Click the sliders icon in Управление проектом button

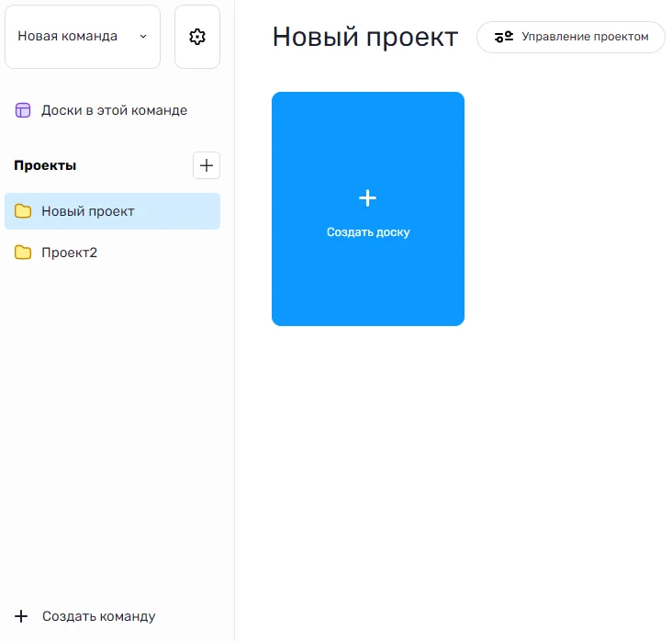coord(503,37)
